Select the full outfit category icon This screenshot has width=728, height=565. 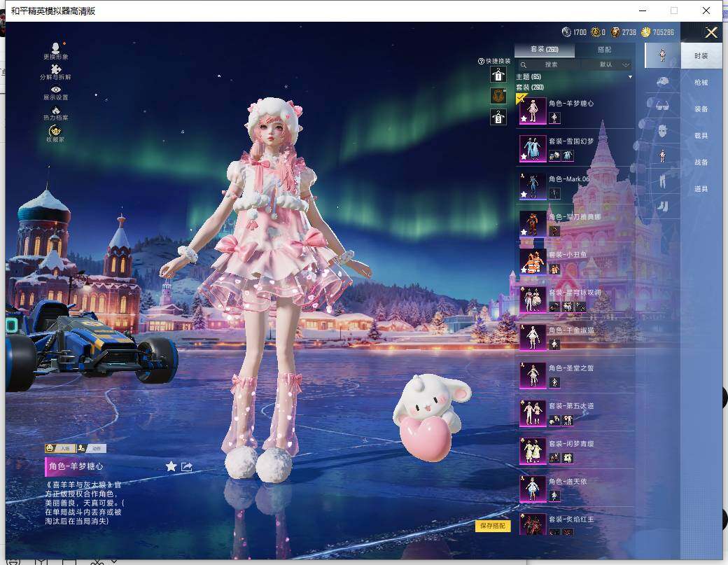[x=662, y=55]
